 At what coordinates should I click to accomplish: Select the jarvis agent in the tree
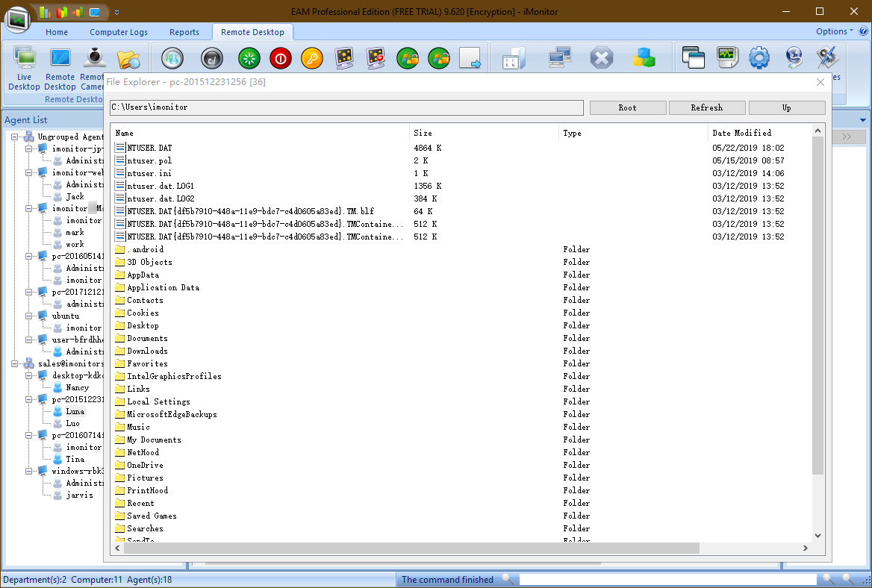[x=80, y=495]
